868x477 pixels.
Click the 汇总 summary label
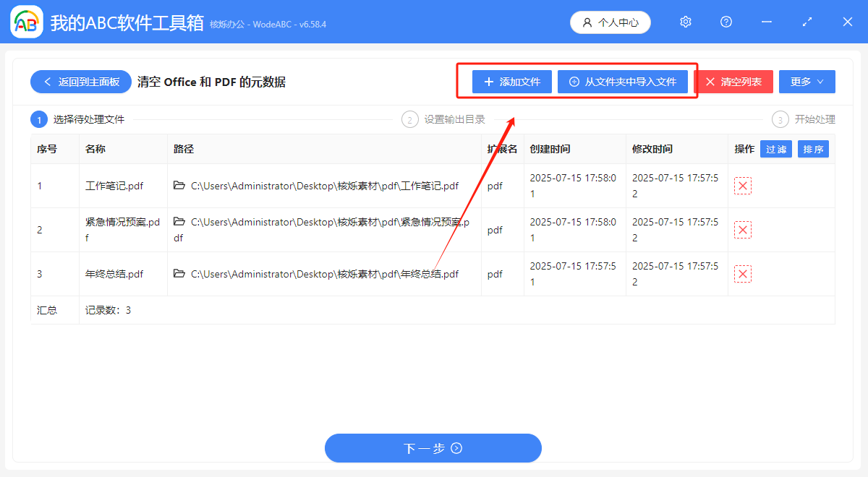[x=47, y=310]
